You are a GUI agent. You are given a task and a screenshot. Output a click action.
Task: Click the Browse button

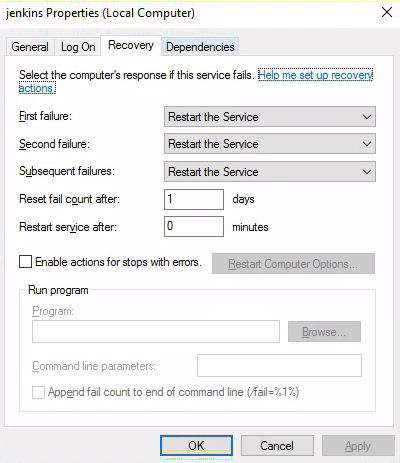coord(324,332)
